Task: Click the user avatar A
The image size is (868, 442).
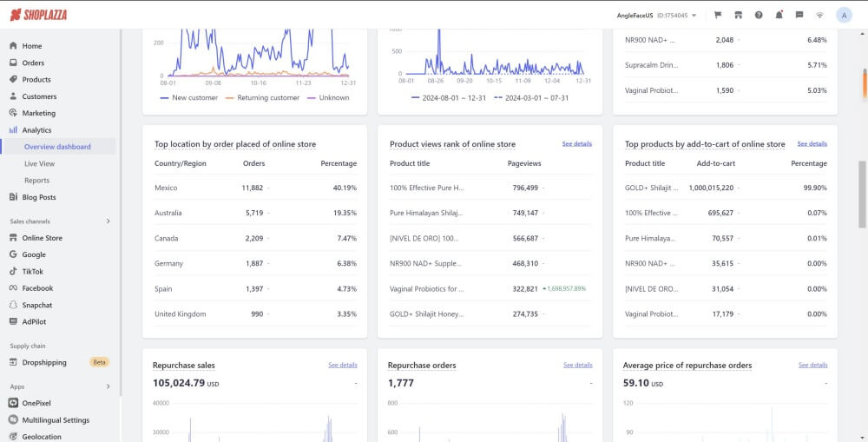Action: (844, 15)
